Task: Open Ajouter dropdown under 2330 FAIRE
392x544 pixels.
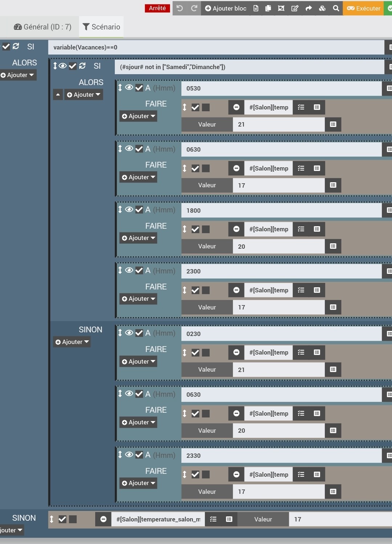Action: pos(138,483)
